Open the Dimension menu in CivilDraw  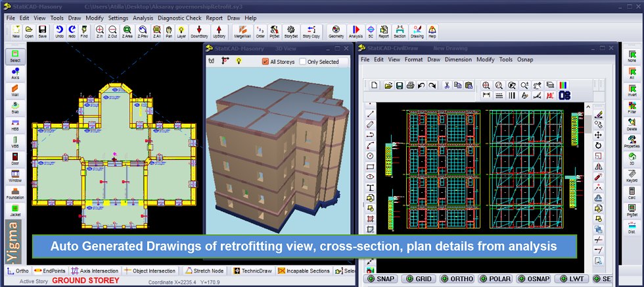coord(458,59)
